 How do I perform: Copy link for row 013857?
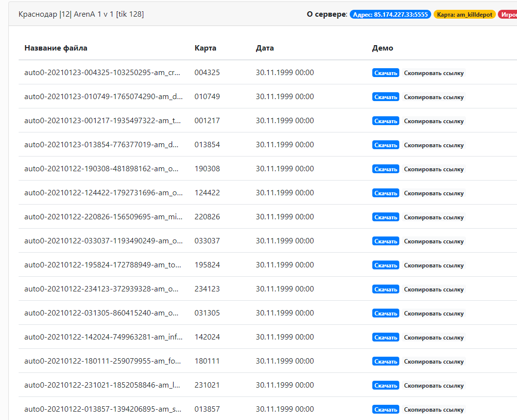(434, 410)
